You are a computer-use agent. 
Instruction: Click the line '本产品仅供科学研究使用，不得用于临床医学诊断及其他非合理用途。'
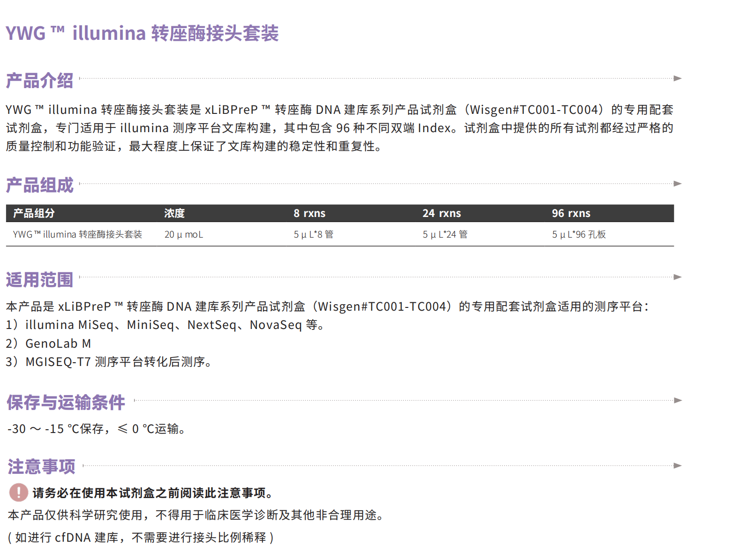coord(196,515)
